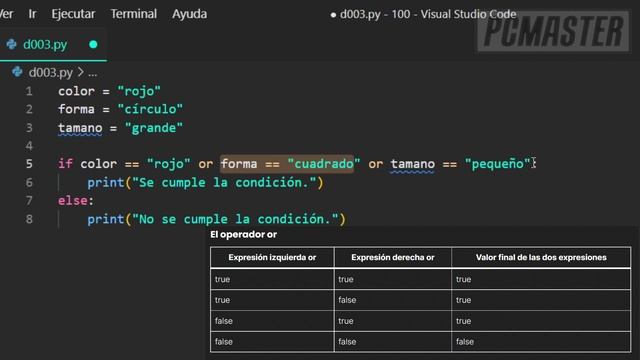Click the highlighted "cuadrado" string

pyautogui.click(x=324, y=164)
